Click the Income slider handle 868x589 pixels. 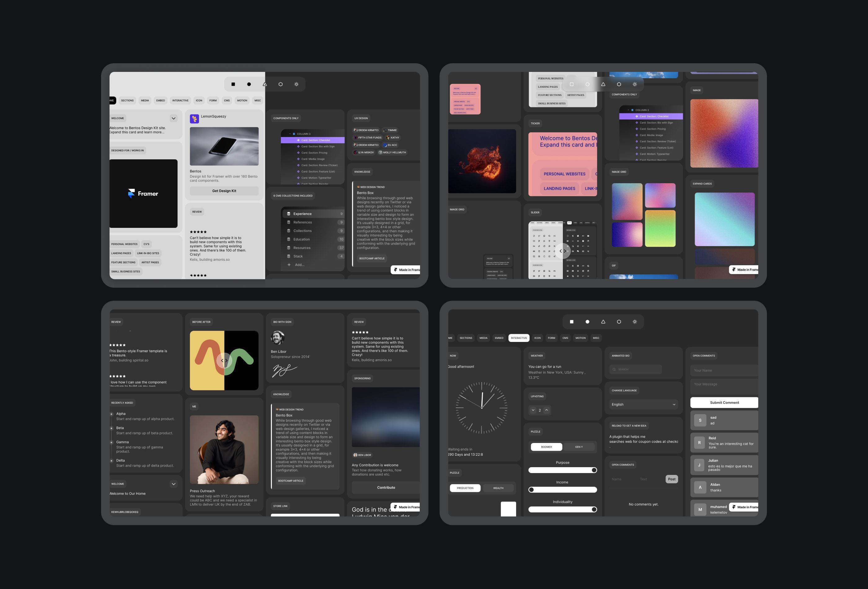pyautogui.click(x=531, y=490)
